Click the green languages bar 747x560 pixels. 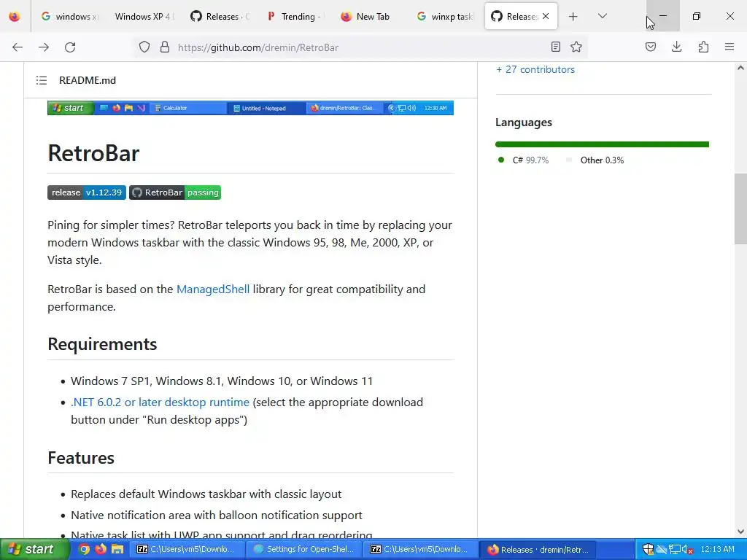(602, 144)
